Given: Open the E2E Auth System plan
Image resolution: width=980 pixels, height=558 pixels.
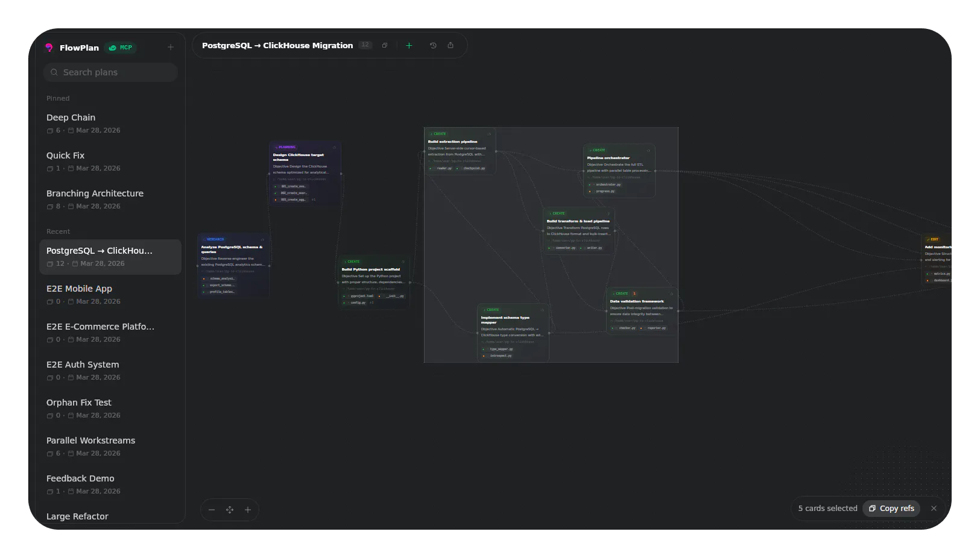Looking at the screenshot, I should [110, 370].
